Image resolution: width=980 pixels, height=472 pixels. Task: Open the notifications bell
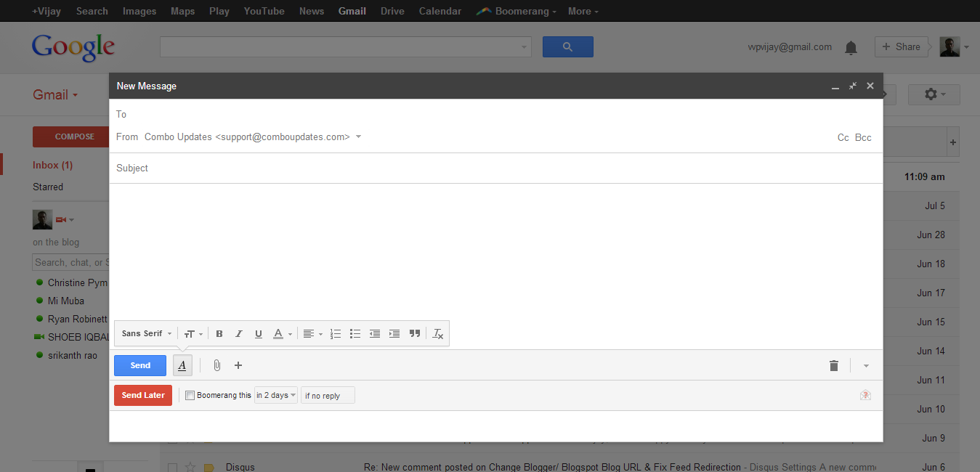[x=851, y=48]
